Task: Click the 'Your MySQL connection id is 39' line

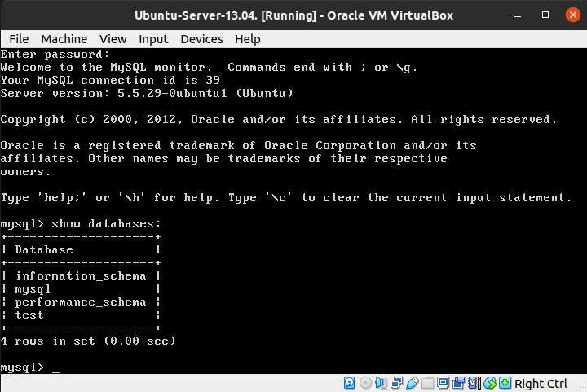Action: tap(110, 80)
